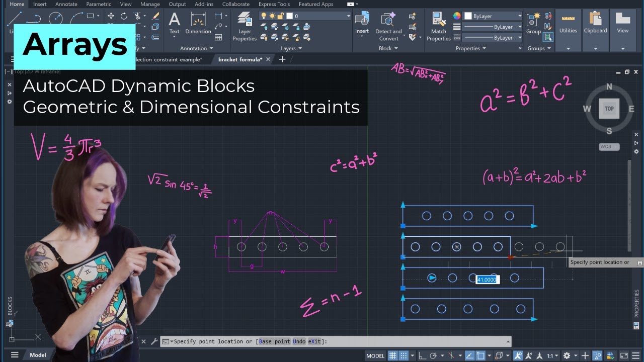Toggle drawing grid display
The image size is (644, 362).
(392, 355)
